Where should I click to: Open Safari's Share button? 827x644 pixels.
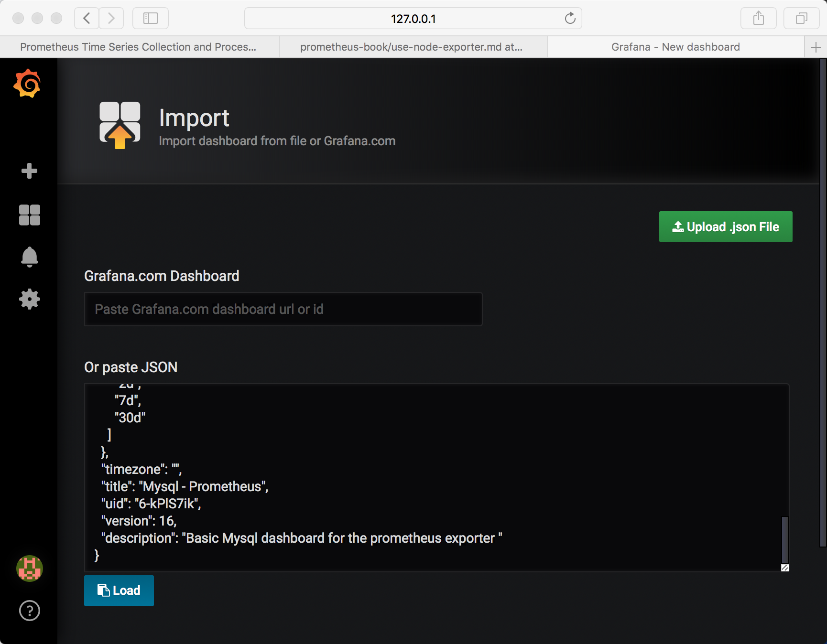coord(759,18)
